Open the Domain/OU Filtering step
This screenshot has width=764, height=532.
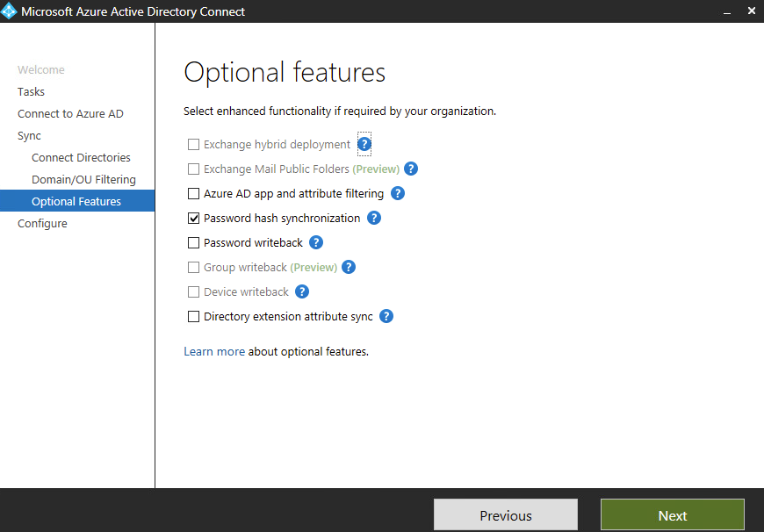pos(83,179)
